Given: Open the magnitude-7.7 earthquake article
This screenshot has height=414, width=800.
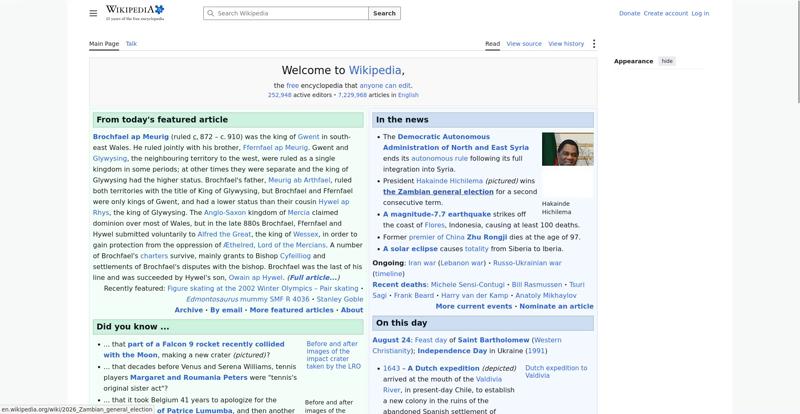Looking at the screenshot, I should [x=437, y=214].
